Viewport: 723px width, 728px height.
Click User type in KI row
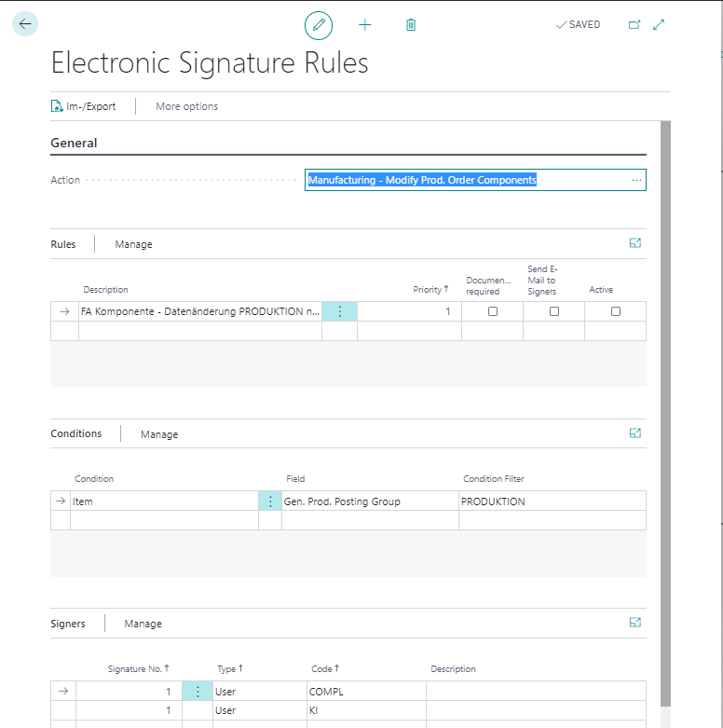pyautogui.click(x=259, y=710)
